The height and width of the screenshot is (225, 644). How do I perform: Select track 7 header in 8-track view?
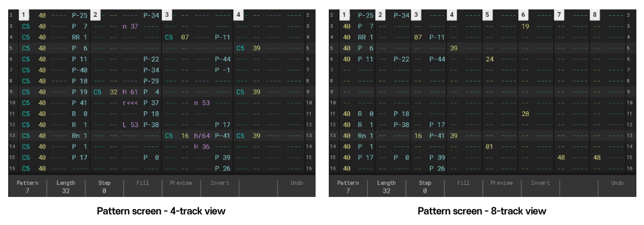558,15
